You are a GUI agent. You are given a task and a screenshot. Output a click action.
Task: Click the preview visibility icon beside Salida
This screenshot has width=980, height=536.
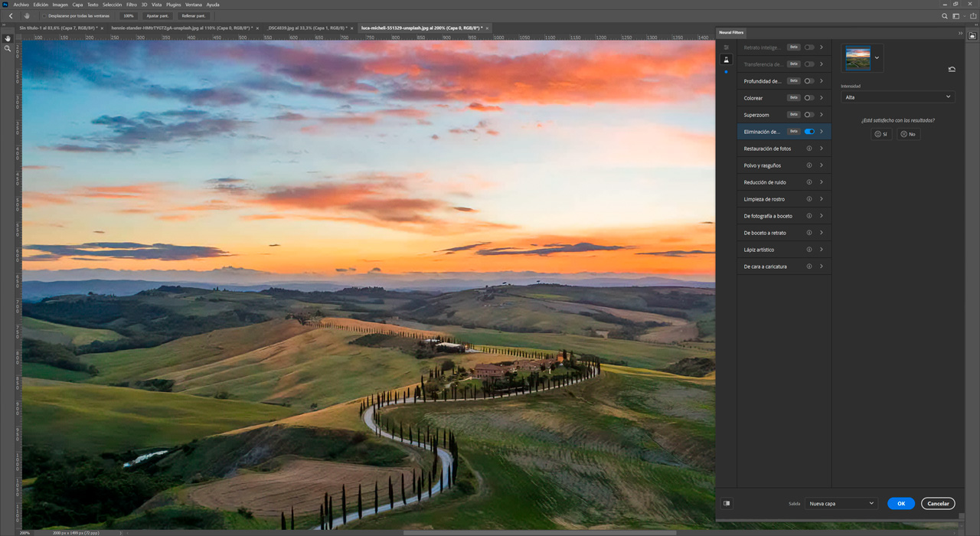tap(726, 503)
